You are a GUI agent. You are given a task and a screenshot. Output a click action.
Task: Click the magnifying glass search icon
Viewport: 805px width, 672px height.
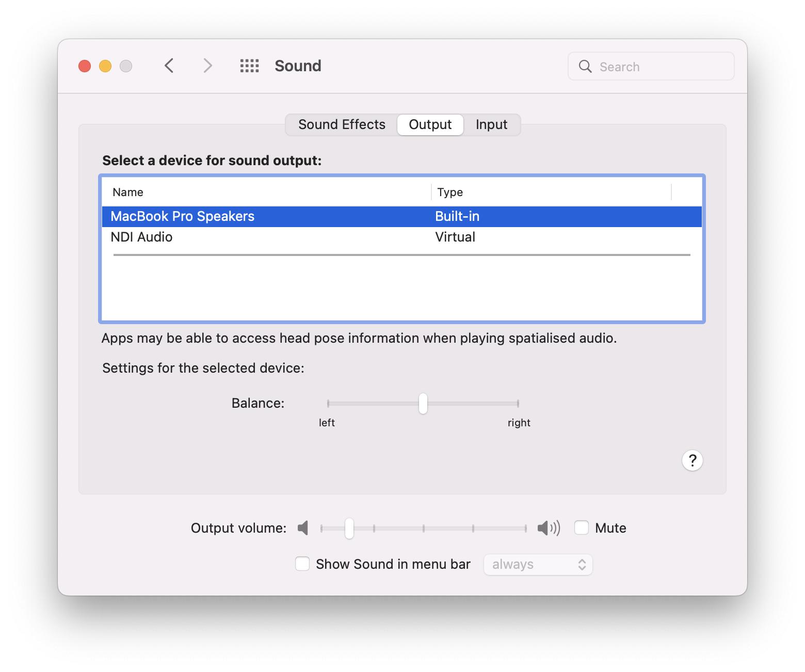pyautogui.click(x=585, y=67)
